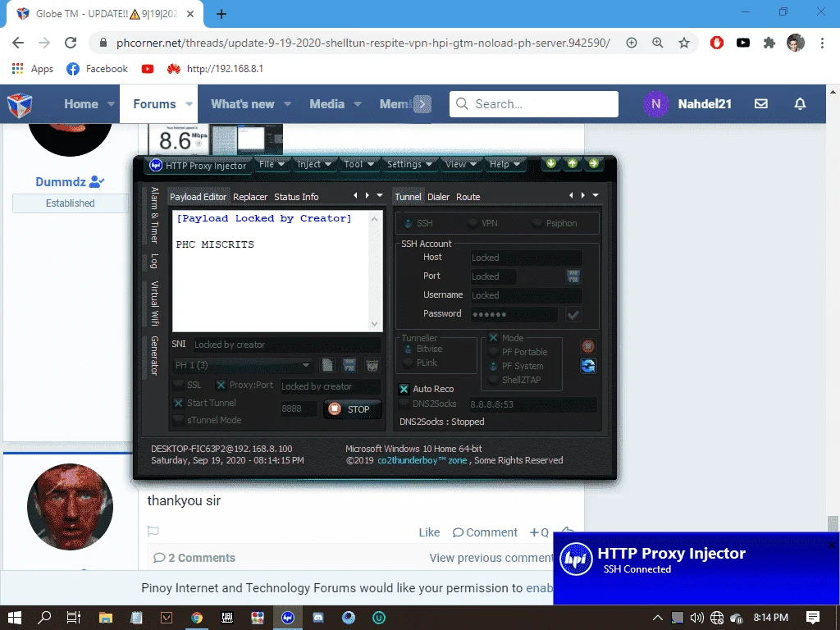Open the File menu in HTTP Proxy Injector
840x630 pixels.
point(272,164)
